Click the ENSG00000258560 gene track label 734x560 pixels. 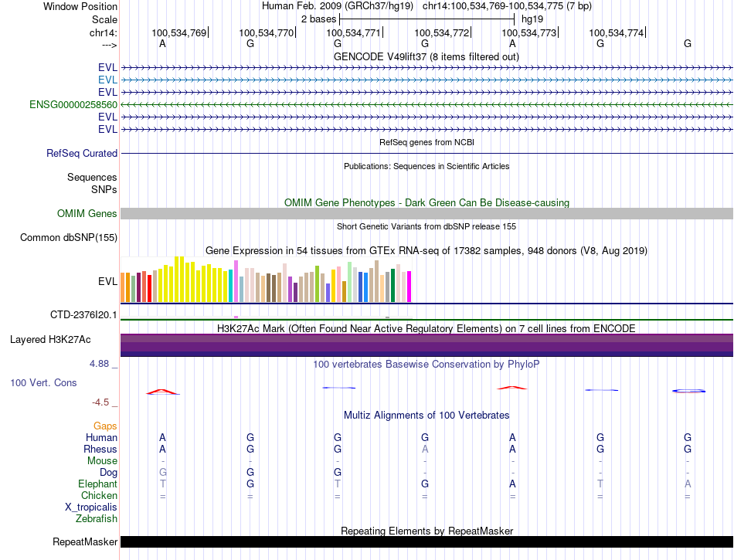coord(73,104)
